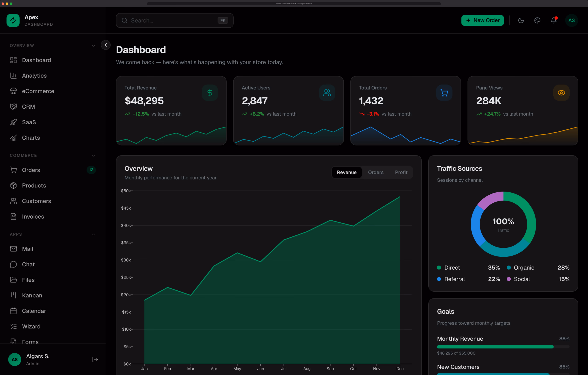588x375 pixels.
Task: Select eCommerce storefront icon
Action: (13, 91)
